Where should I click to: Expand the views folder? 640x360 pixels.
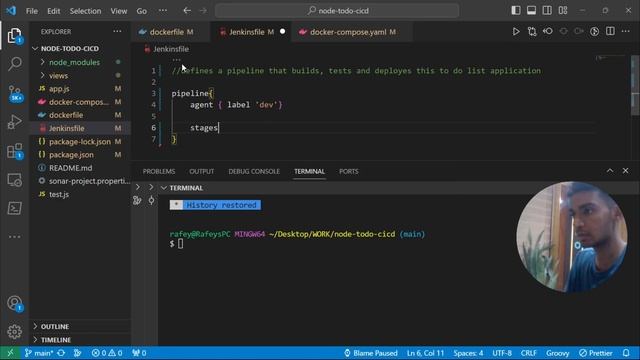point(80,76)
